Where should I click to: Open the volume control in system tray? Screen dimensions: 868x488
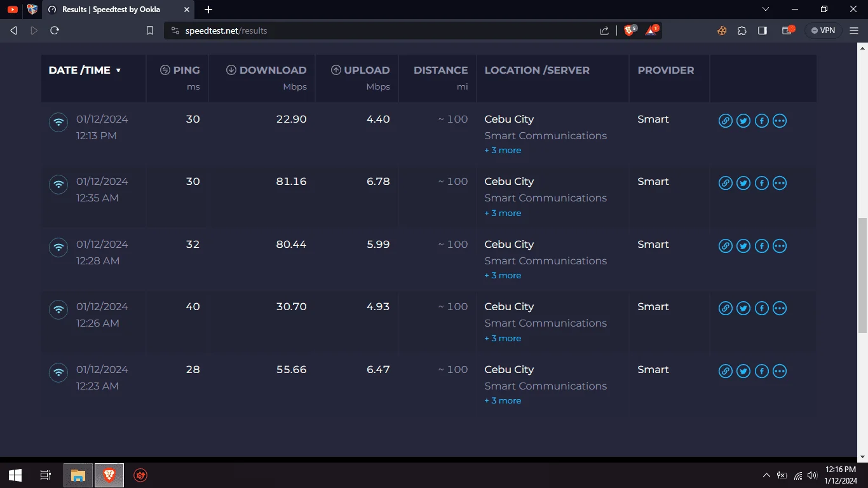click(811, 475)
